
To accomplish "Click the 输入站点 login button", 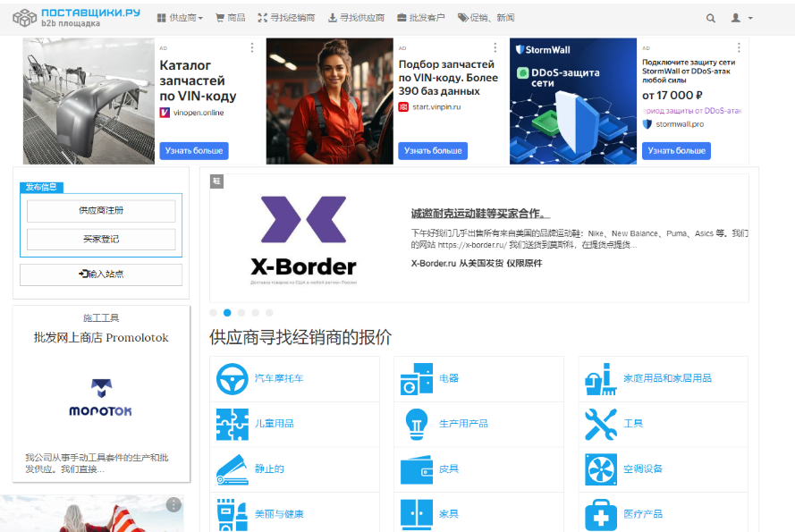I will click(101, 274).
